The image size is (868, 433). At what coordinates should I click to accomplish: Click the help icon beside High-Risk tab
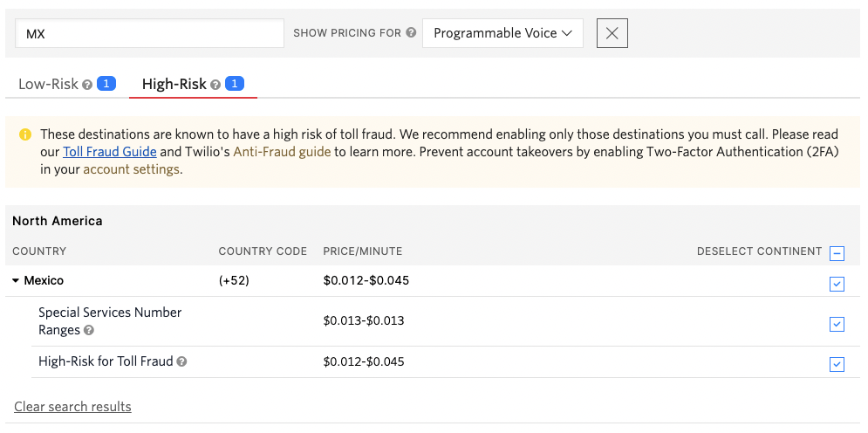point(215,85)
